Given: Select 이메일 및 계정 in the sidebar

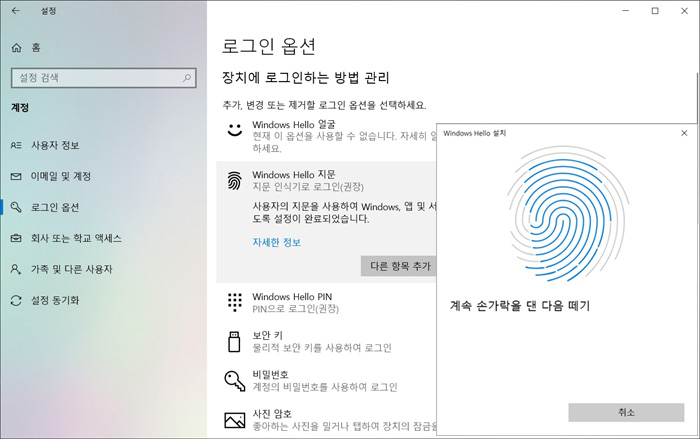Looking at the screenshot, I should 104,176.
